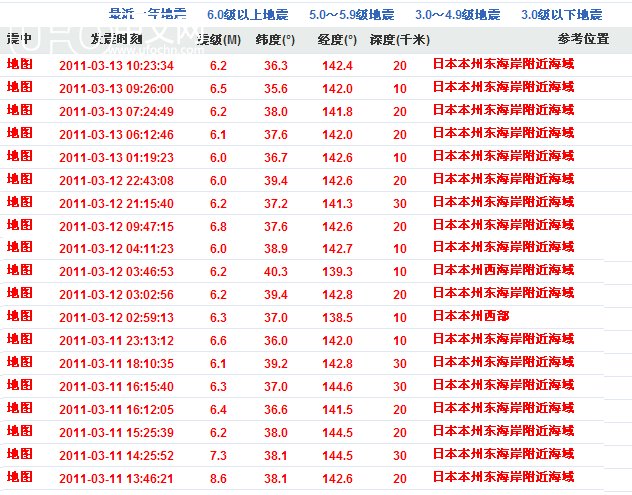Click the longitude value 141.5
632x495 pixels.
337,410
